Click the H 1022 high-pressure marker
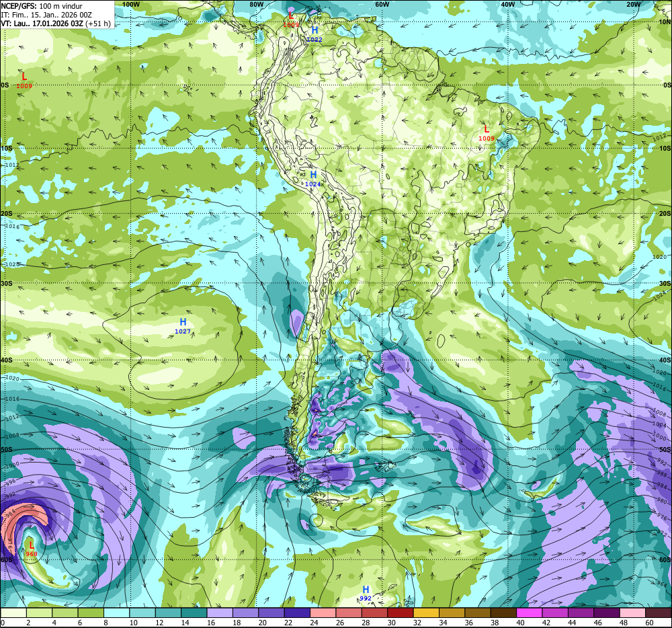This screenshot has height=628, width=672. tap(314, 34)
